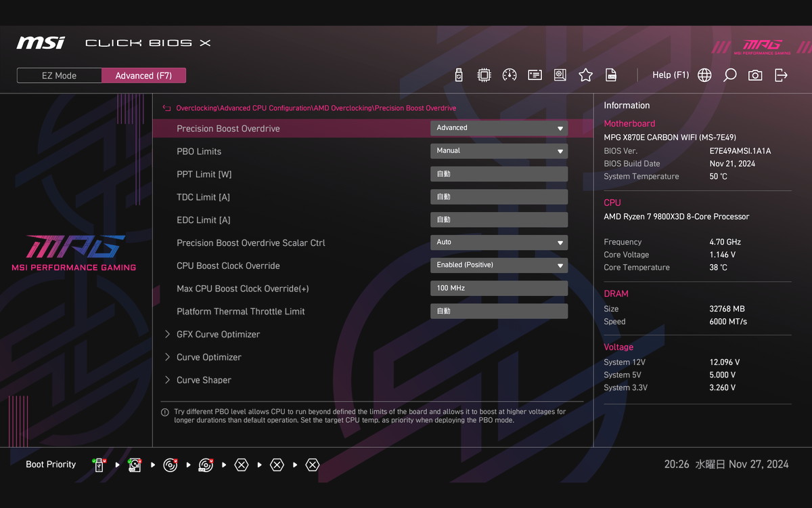Click Frequency 4.70 GHz value

(725, 242)
